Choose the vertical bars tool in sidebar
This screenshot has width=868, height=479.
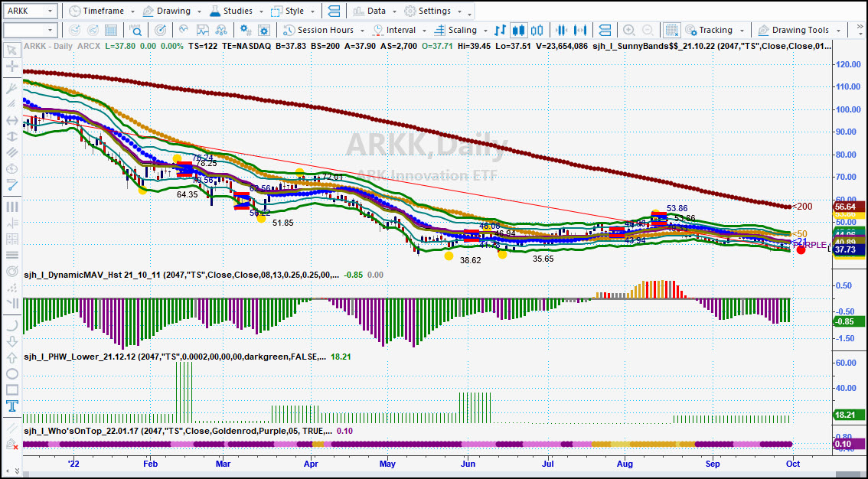click(x=11, y=207)
